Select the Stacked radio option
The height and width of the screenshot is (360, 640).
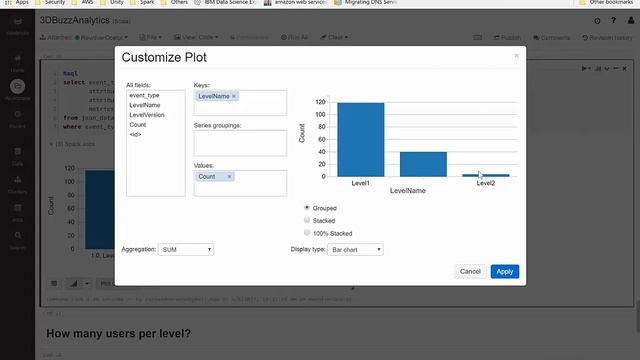[x=307, y=220]
